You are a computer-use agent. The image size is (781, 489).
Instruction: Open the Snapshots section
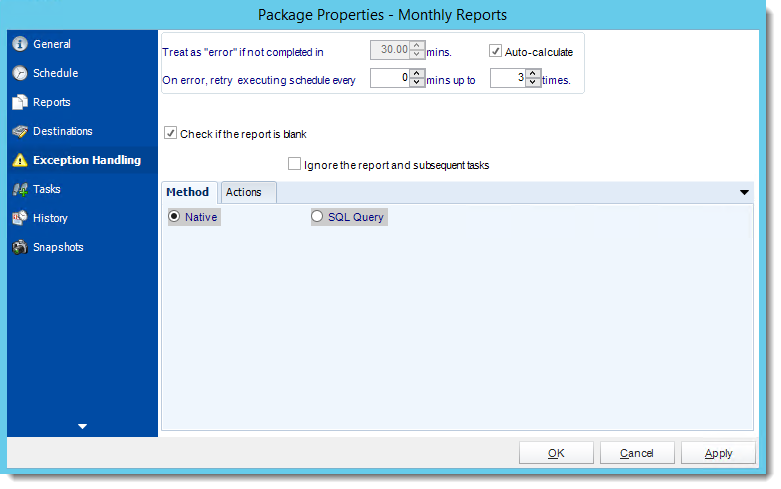82,247
